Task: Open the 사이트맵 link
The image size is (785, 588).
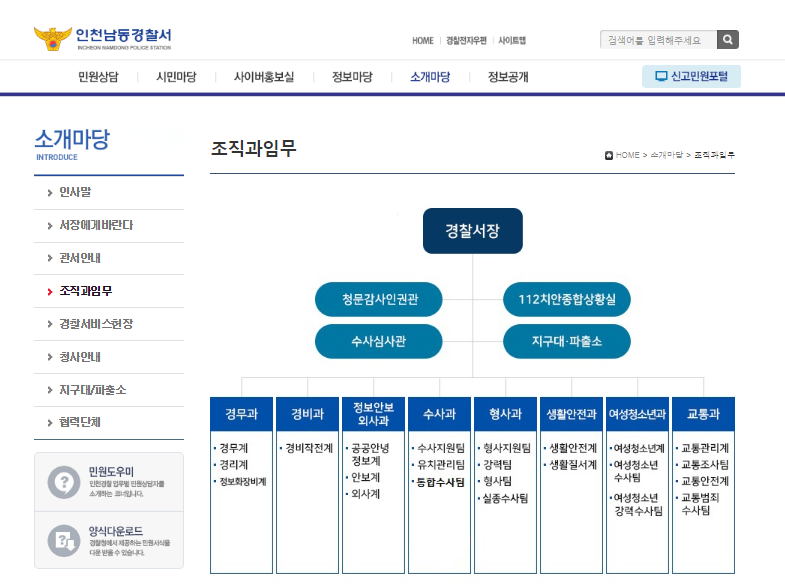Action: point(512,41)
